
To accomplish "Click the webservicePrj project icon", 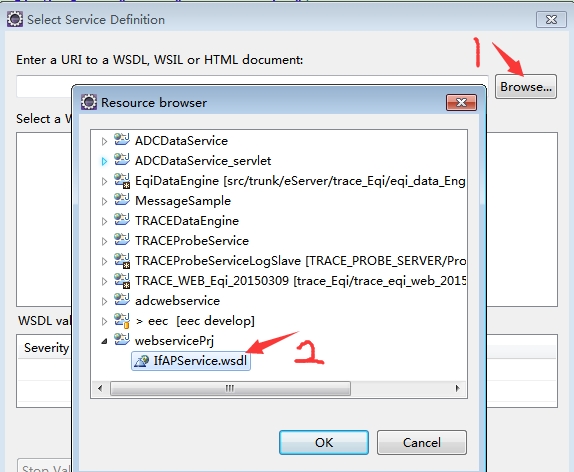I will pos(122,340).
